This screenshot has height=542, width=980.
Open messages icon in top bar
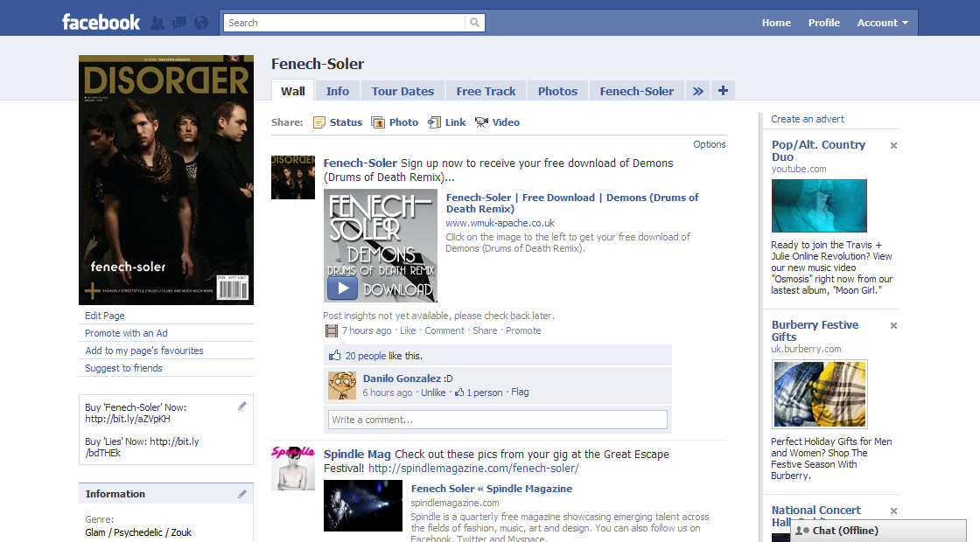tap(179, 23)
